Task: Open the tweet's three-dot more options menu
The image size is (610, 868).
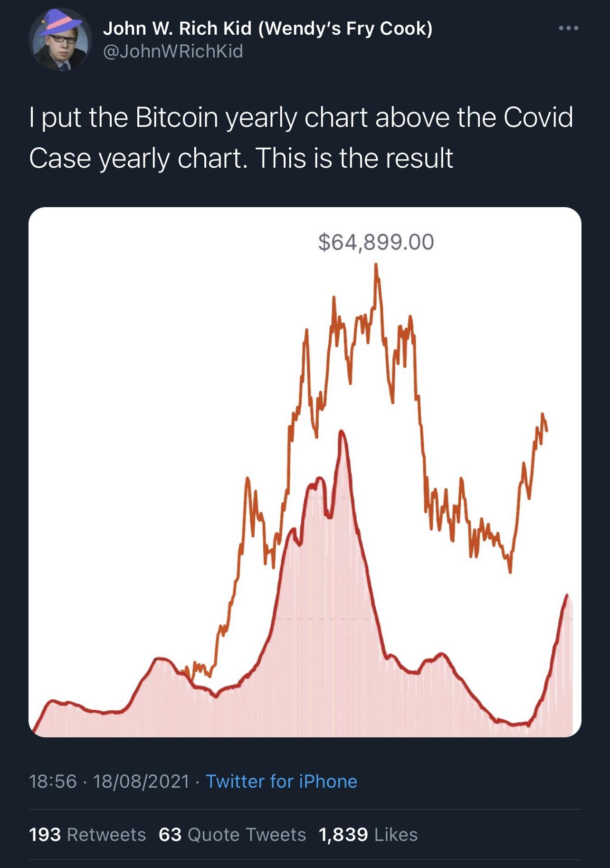Action: [x=568, y=29]
